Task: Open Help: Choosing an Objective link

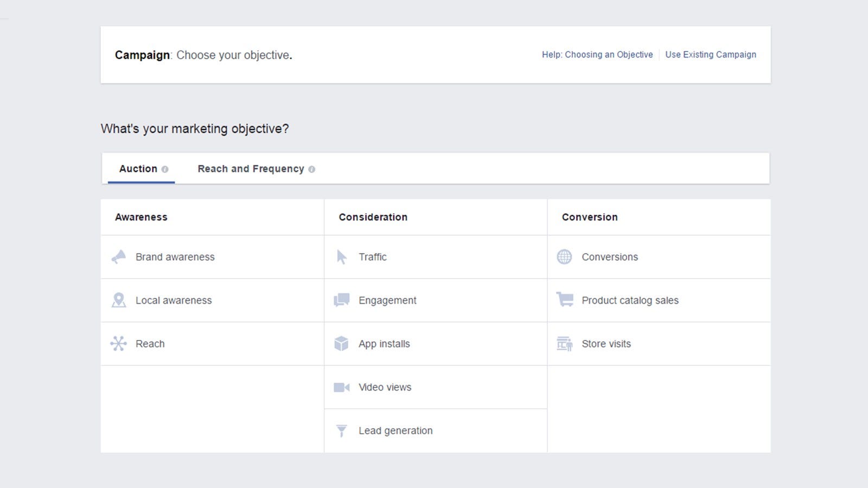Action: pos(597,55)
